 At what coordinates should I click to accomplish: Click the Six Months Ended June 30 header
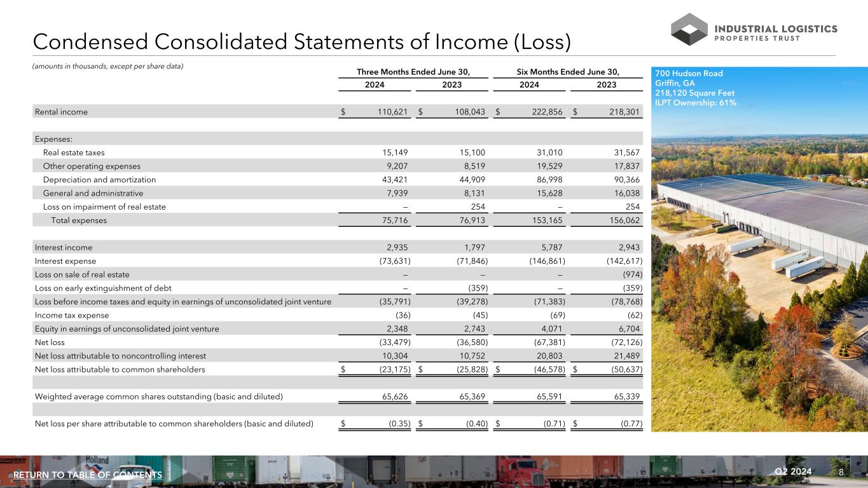tap(568, 71)
